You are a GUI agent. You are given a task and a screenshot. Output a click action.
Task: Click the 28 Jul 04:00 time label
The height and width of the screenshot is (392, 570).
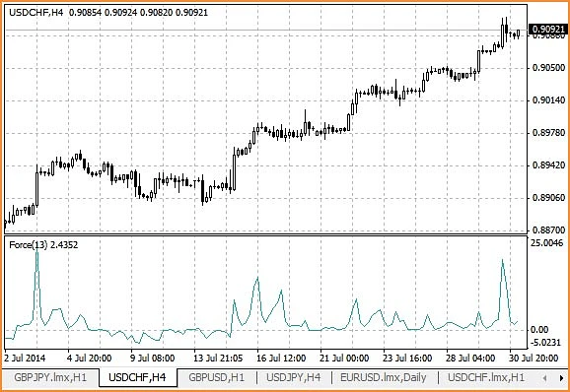[470, 359]
